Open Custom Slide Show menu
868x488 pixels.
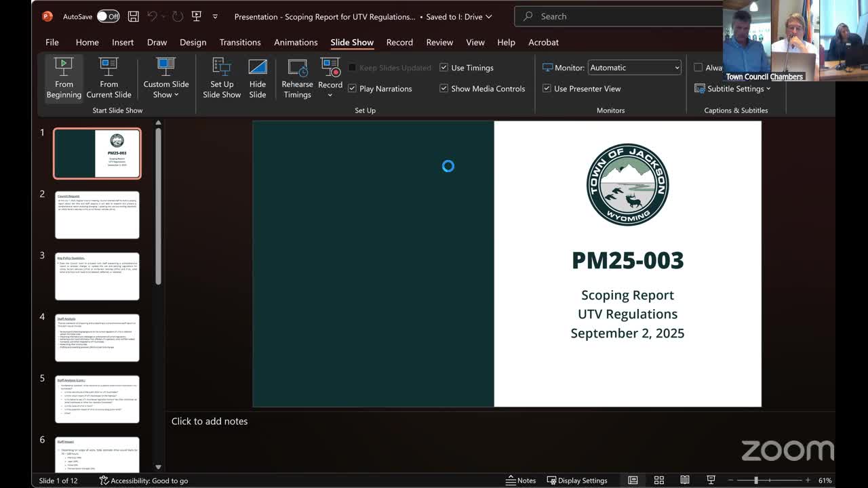click(165, 79)
